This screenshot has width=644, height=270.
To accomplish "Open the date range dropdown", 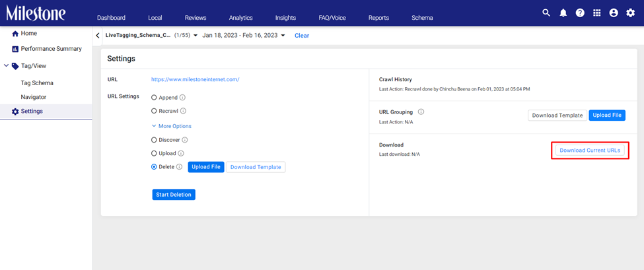I will (244, 36).
